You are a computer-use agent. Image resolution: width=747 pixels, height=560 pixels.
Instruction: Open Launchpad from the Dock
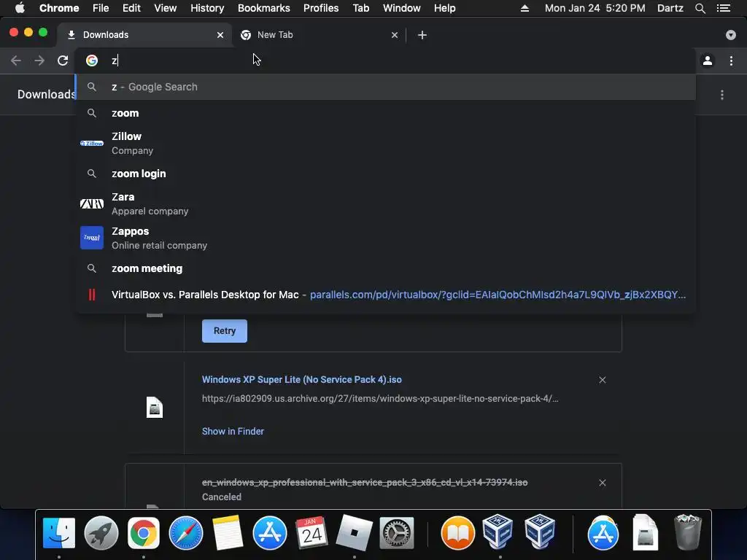(x=101, y=533)
